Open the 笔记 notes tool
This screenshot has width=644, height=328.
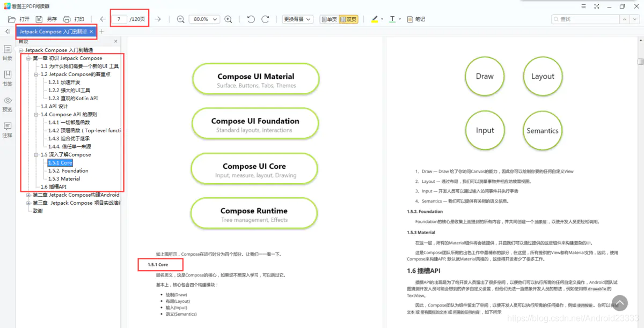click(x=416, y=19)
